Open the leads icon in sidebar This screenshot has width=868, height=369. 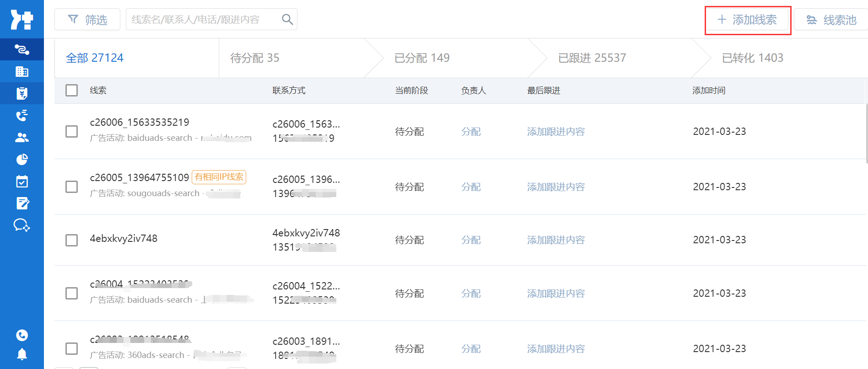click(22, 49)
